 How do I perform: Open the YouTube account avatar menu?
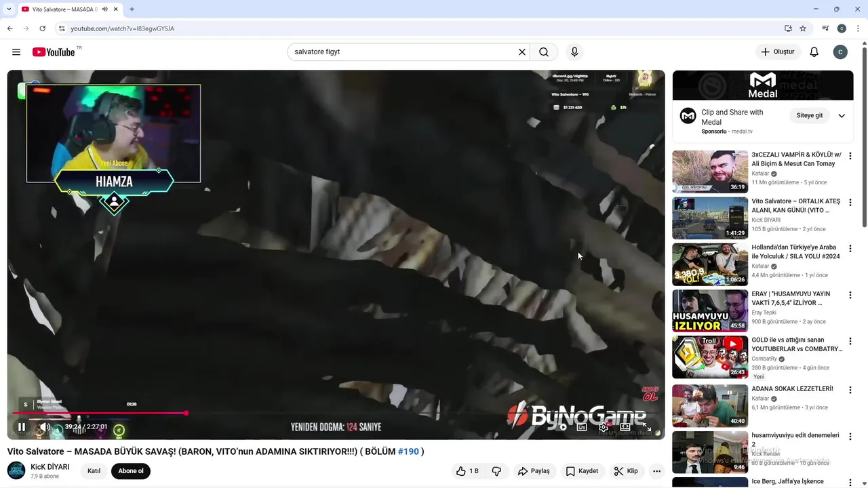click(x=840, y=52)
